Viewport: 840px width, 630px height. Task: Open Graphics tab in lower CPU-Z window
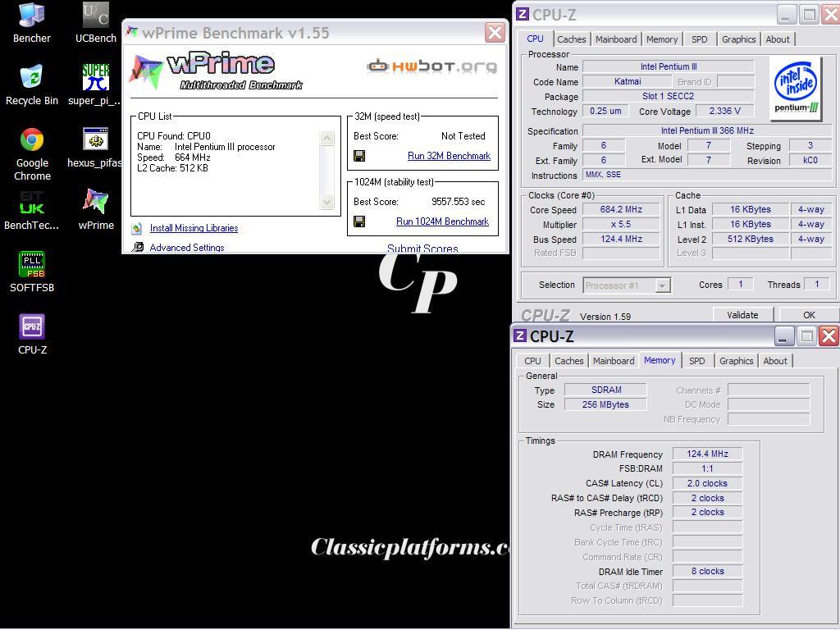(736, 361)
